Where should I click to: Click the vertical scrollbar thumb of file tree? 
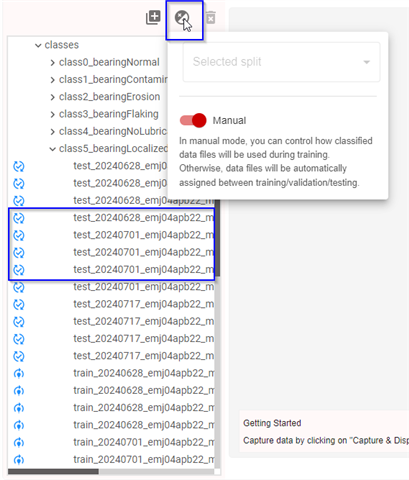click(x=217, y=238)
